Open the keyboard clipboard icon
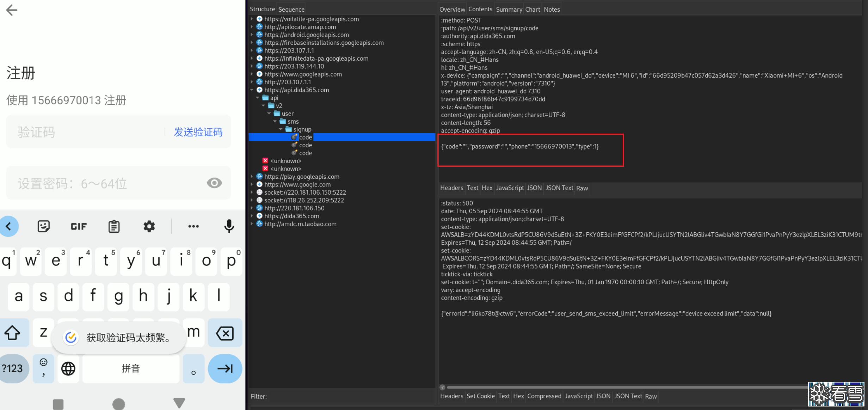This screenshot has height=410, width=868. pyautogui.click(x=114, y=226)
